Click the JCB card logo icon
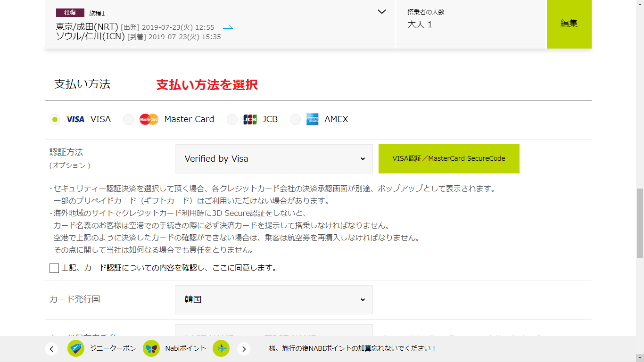Image resolution: width=644 pixels, height=362 pixels. click(250, 119)
